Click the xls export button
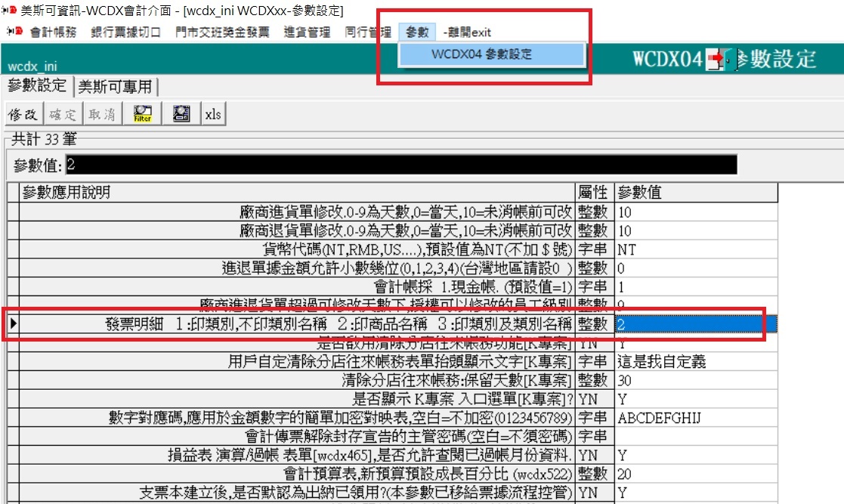Viewport: 844px width, 504px height. (x=213, y=114)
